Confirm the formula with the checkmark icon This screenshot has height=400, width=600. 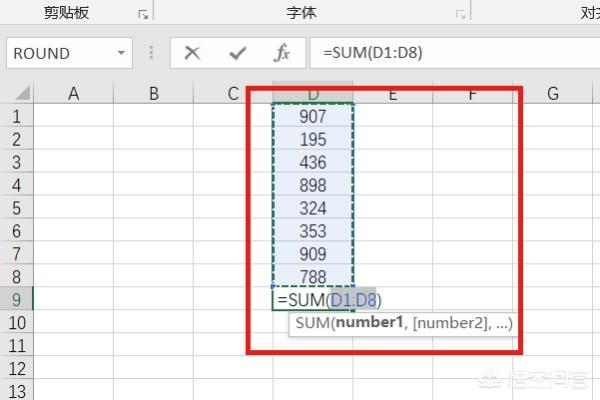[238, 53]
